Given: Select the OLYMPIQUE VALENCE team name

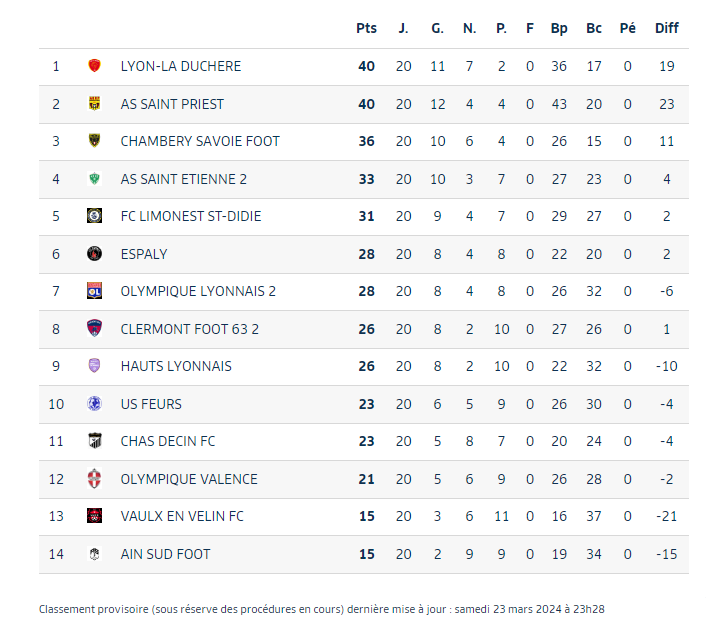Looking at the screenshot, I should (x=189, y=479).
